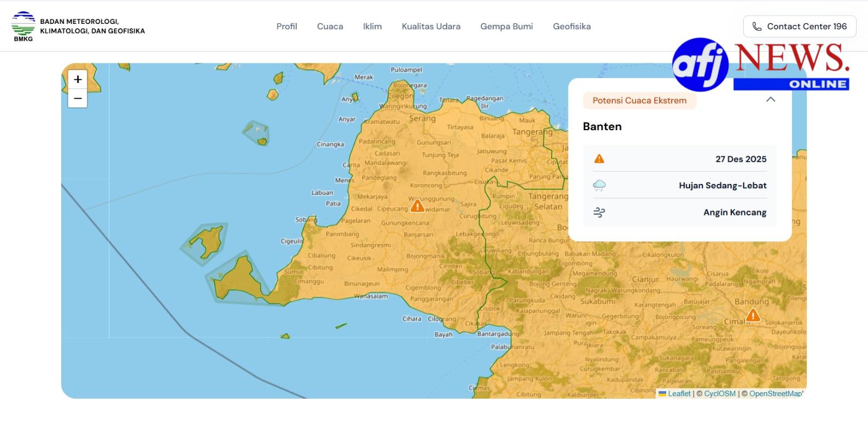Click the Potensi Cuaca Ekstrem badge

639,100
